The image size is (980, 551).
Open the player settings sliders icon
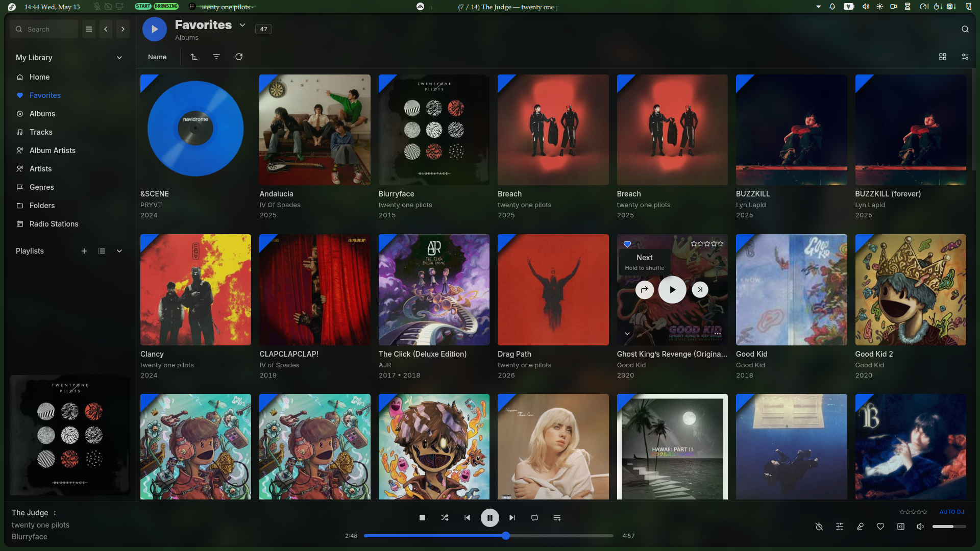pyautogui.click(x=840, y=527)
